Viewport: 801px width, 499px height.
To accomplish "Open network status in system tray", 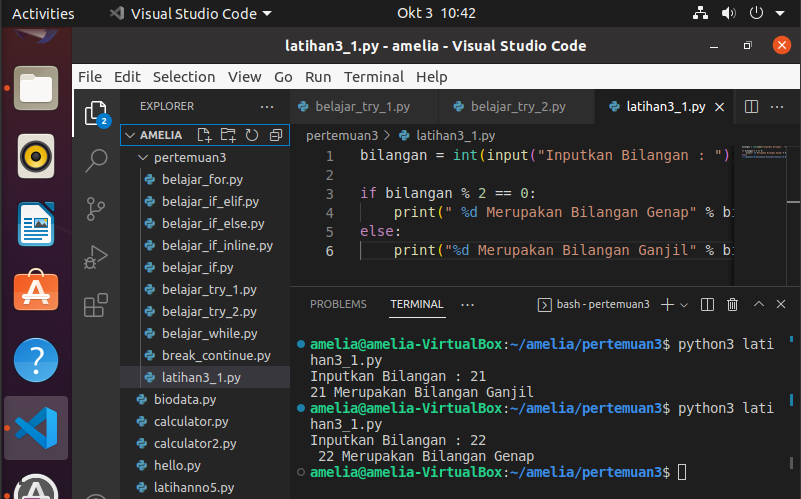I will coord(700,13).
